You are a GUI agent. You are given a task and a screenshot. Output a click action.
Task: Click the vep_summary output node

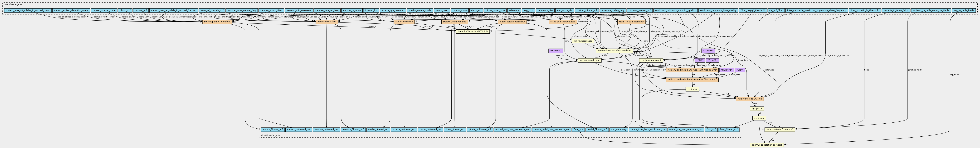pyautogui.click(x=618, y=129)
